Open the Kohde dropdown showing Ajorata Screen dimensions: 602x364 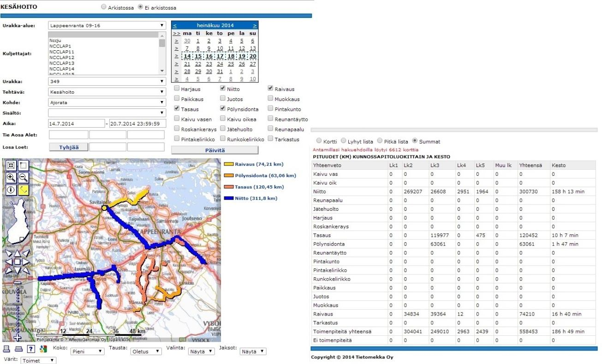(x=107, y=102)
